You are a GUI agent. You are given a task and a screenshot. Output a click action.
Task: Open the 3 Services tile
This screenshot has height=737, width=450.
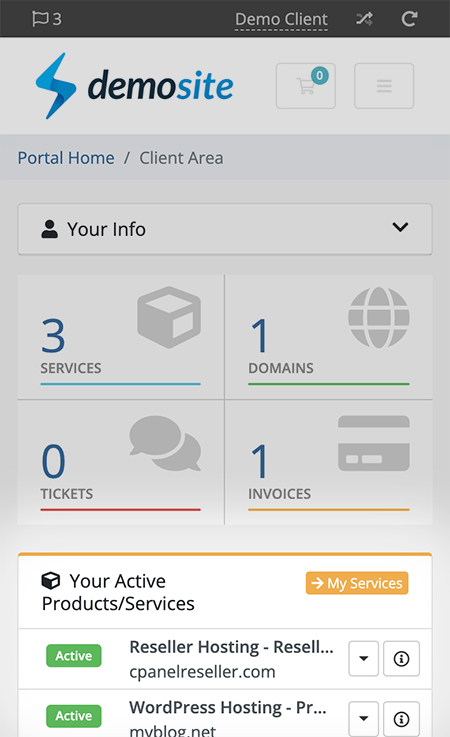tap(120, 337)
